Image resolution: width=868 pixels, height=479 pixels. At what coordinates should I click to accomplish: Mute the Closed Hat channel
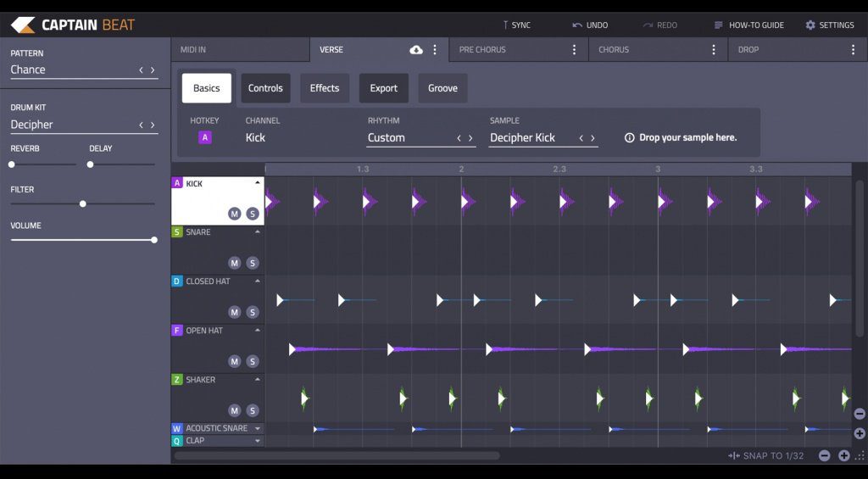pyautogui.click(x=234, y=312)
